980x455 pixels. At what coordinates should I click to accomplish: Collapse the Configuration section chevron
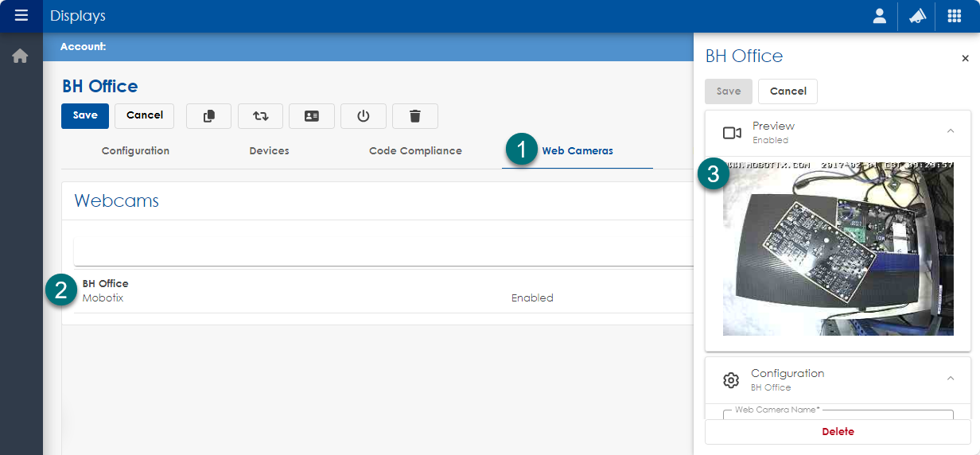[950, 379]
